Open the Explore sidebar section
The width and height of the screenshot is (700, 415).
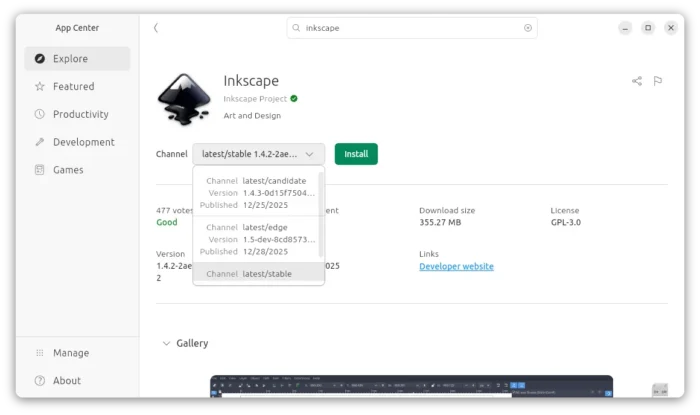[77, 59]
